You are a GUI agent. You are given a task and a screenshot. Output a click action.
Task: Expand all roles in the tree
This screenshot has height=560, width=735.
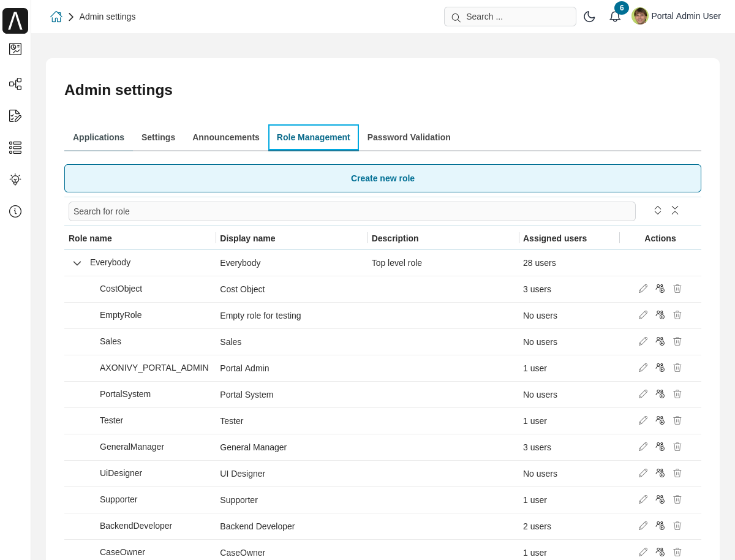point(658,210)
